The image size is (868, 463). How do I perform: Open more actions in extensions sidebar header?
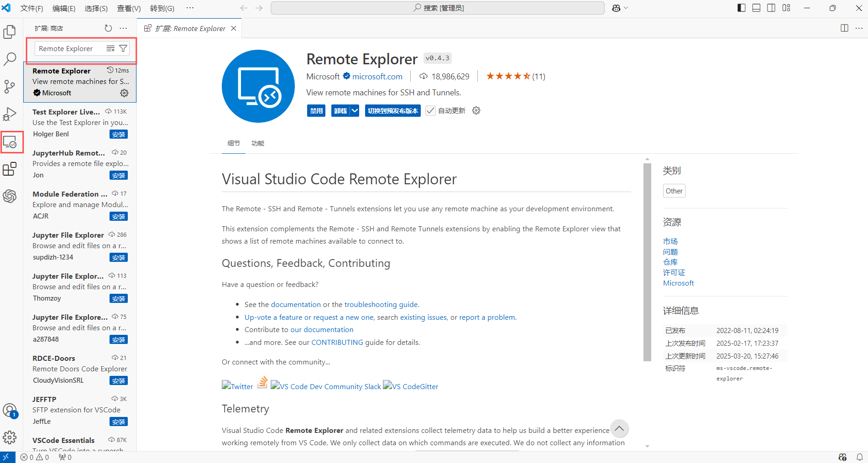[123, 28]
